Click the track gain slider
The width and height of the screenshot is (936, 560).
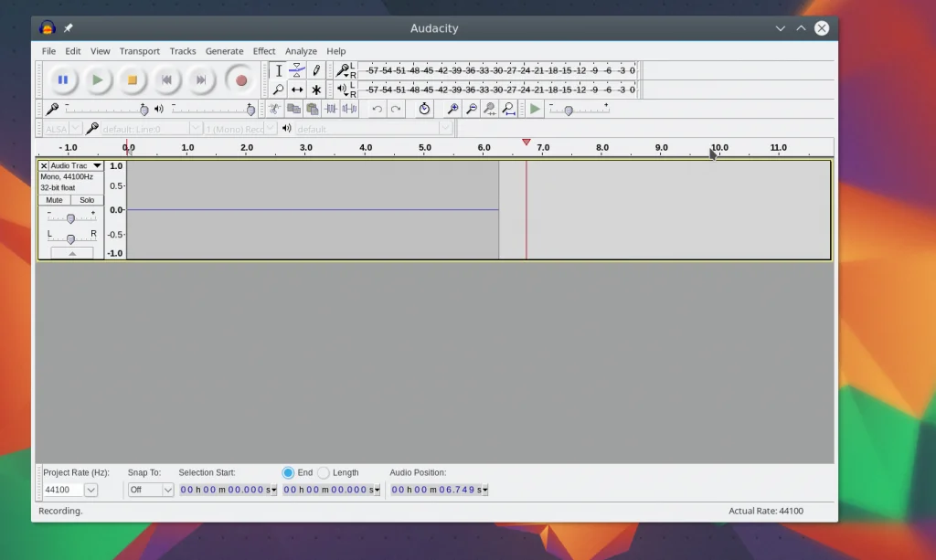pos(70,217)
